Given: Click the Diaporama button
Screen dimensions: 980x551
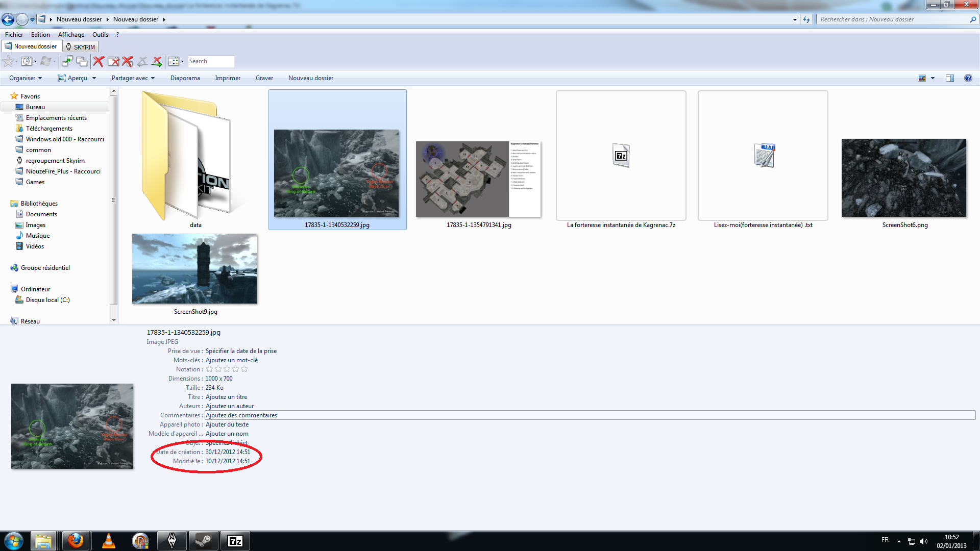Looking at the screenshot, I should [185, 78].
